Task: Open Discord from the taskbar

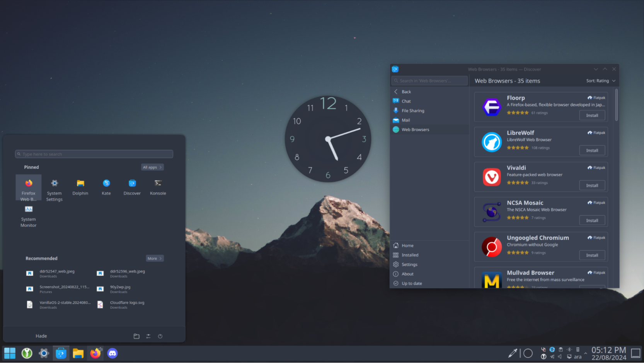Action: [112, 353]
